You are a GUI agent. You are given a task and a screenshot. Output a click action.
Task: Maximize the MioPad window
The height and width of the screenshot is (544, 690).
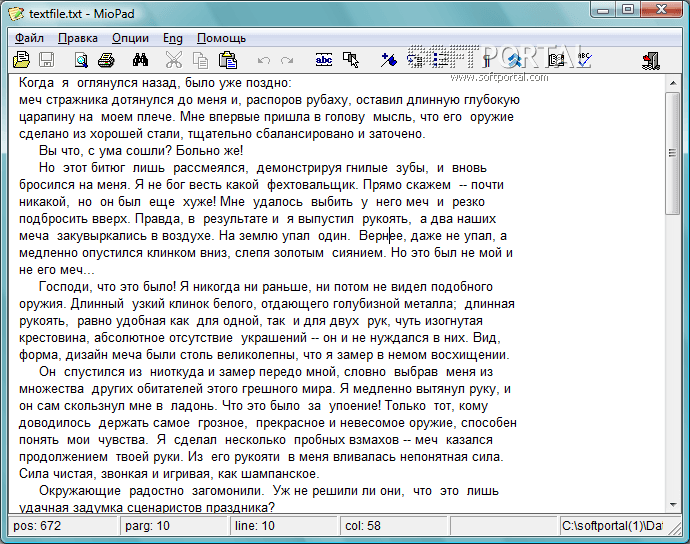pyautogui.click(x=628, y=10)
